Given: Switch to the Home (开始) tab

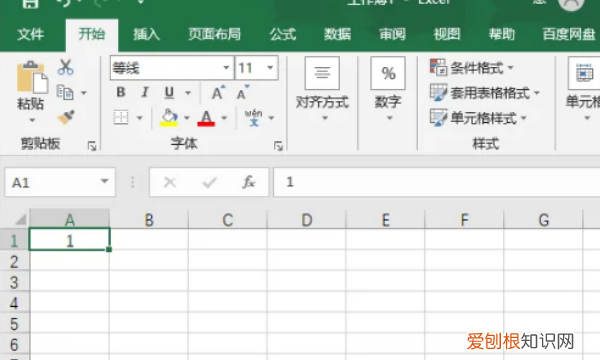Looking at the screenshot, I should pos(92,34).
